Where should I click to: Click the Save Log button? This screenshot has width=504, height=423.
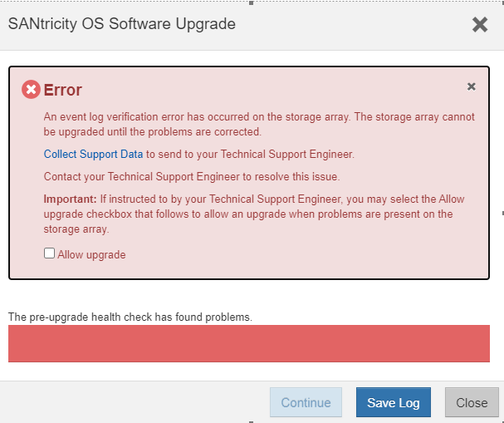[x=394, y=402]
